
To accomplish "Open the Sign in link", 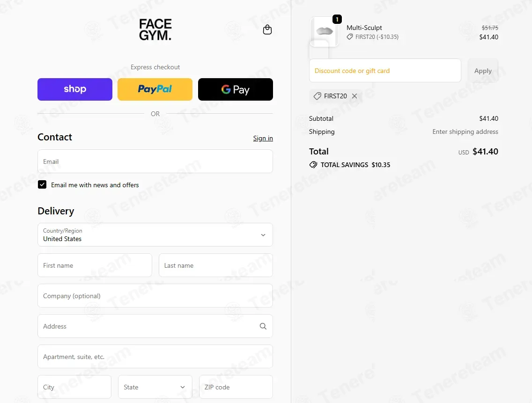I will 263,138.
